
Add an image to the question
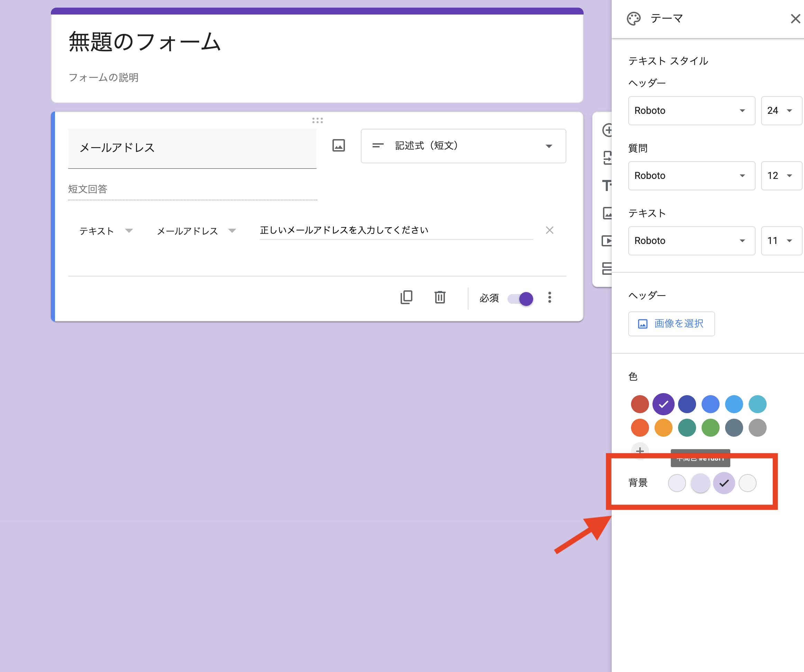tap(338, 146)
